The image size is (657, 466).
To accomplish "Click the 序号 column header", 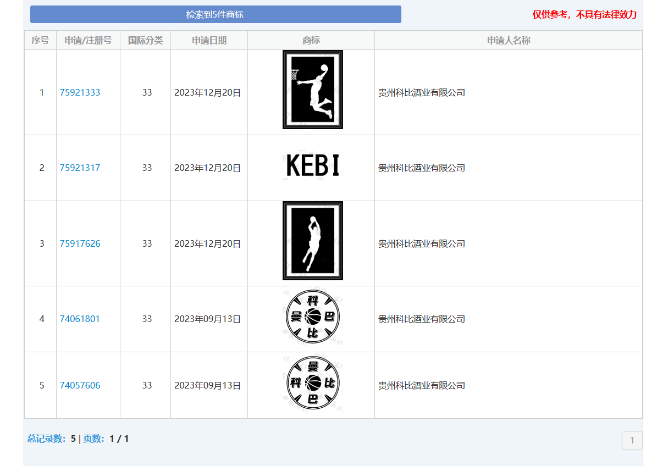I will tap(40, 40).
